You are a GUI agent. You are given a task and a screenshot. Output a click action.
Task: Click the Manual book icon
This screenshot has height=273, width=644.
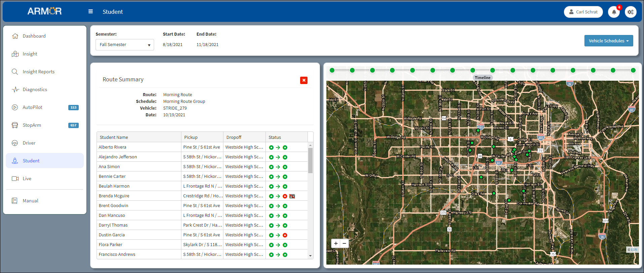[15, 201]
